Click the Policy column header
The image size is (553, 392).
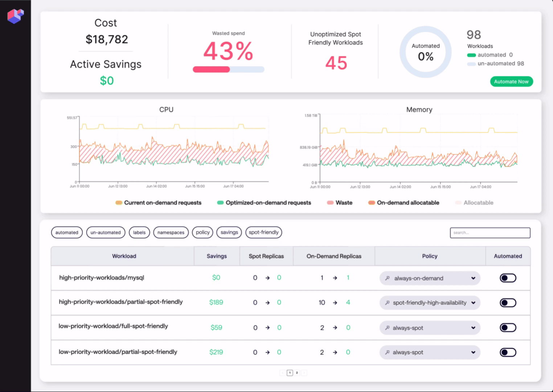(430, 256)
